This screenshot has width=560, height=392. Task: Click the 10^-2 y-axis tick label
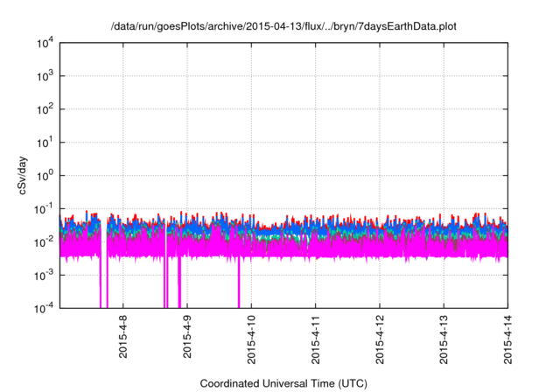click(x=44, y=242)
